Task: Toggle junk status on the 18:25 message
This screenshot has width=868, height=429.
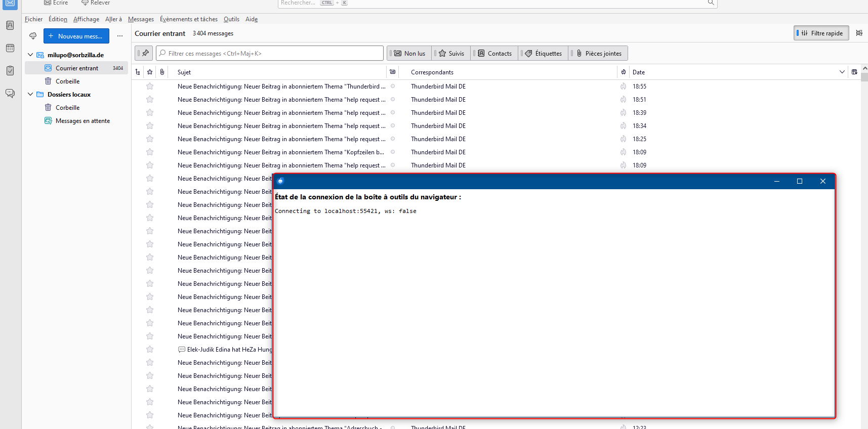Action: (623, 139)
